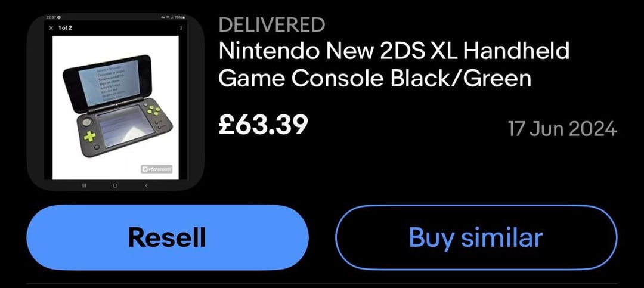Tap the back arrow in the thumbnail navigation bar
This screenshot has height=288, width=644.
click(146, 185)
